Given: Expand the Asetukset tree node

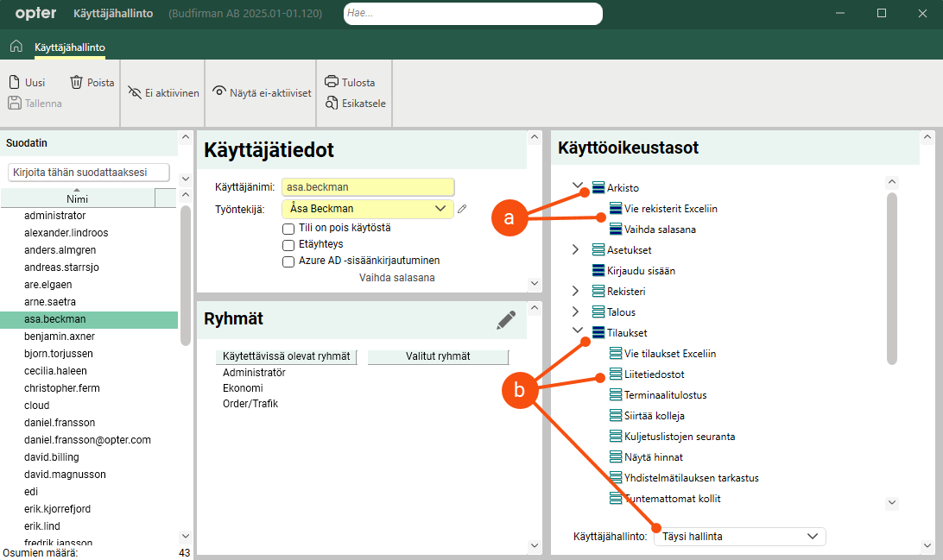Looking at the screenshot, I should (577, 250).
